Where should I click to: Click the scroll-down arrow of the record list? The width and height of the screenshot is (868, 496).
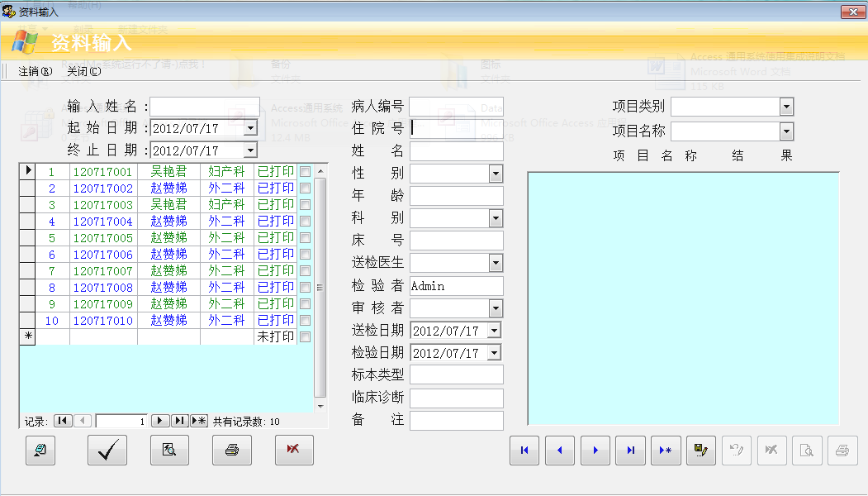[x=320, y=406]
